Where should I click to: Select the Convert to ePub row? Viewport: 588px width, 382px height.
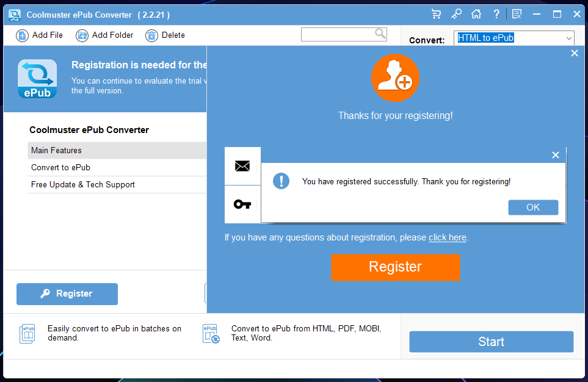pos(116,168)
